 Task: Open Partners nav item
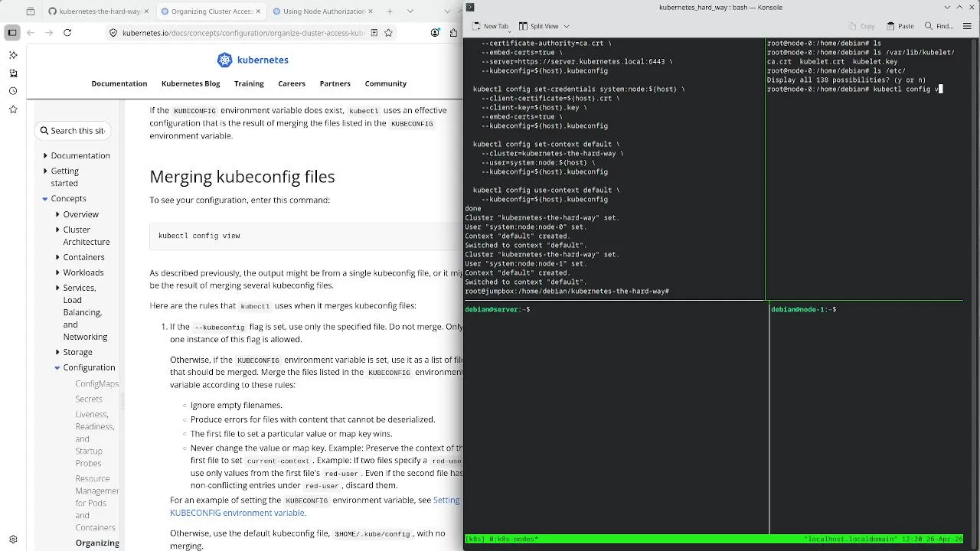(335, 83)
